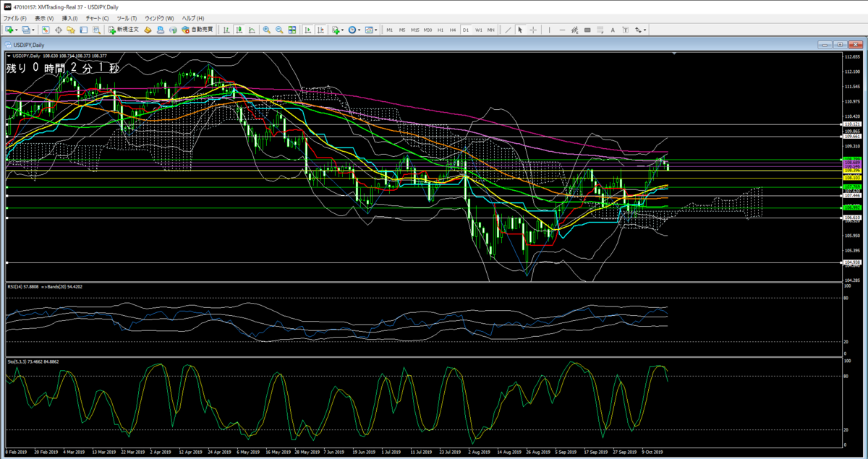The height and width of the screenshot is (459, 868).
Task: Expand the templates dropdown arrow
Action: 376,30
